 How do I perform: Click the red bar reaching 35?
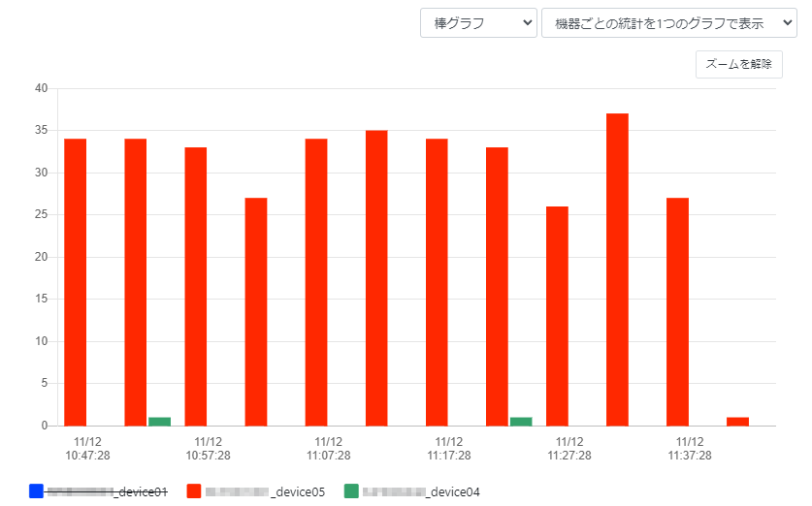click(376, 278)
